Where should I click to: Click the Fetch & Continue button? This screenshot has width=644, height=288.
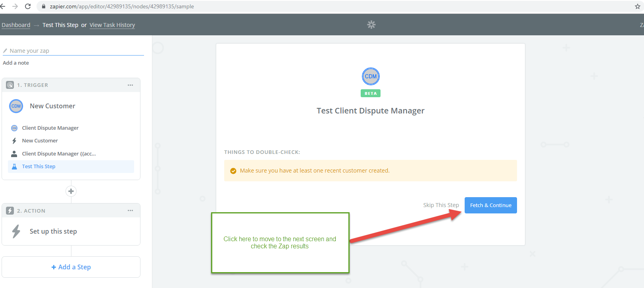[491, 205]
